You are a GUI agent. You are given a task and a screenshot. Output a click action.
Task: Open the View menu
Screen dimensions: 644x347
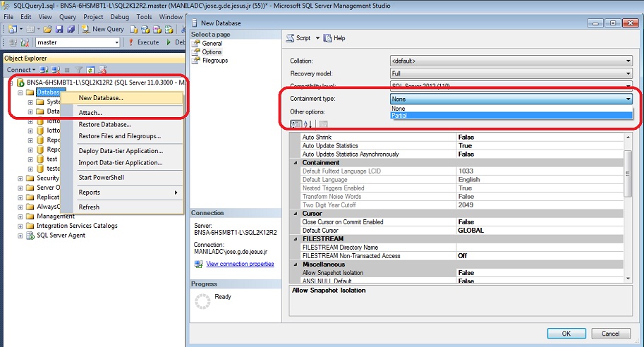click(x=45, y=17)
